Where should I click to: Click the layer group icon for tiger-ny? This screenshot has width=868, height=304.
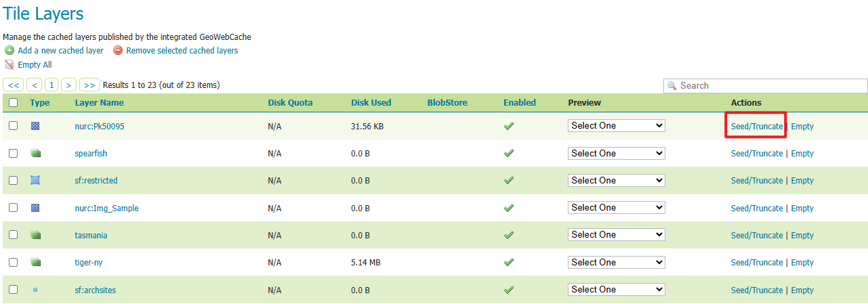click(35, 263)
